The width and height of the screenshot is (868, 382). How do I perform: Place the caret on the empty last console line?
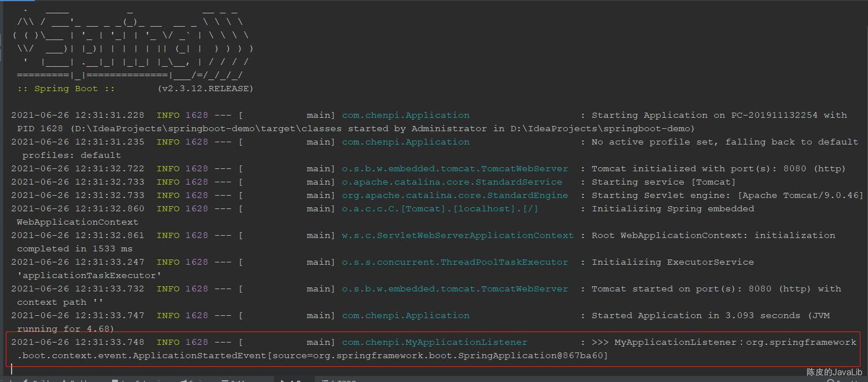(x=406, y=369)
